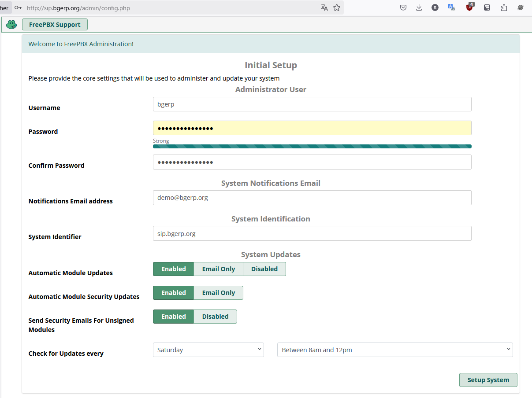Viewport: 532px width, 398px height.
Task: Select the System Identifier text field
Action: 312,233
